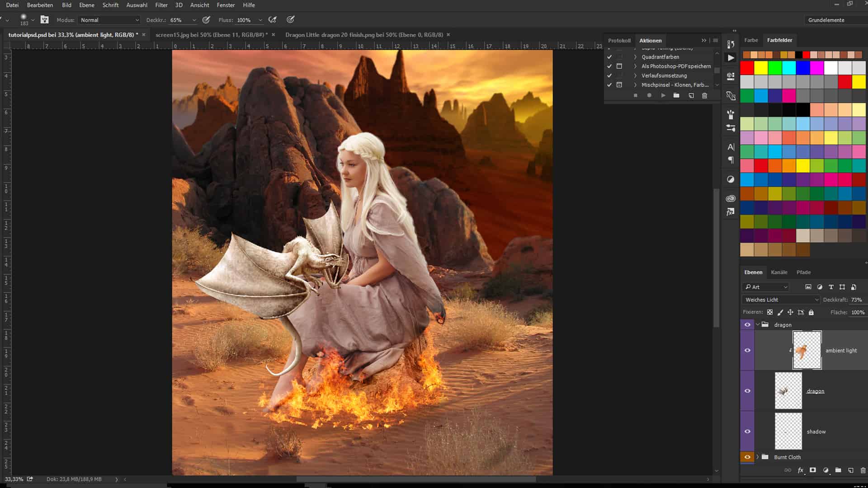This screenshot has width=868, height=488.
Task: Open the layer filter Art dropdown
Action: coord(766,287)
